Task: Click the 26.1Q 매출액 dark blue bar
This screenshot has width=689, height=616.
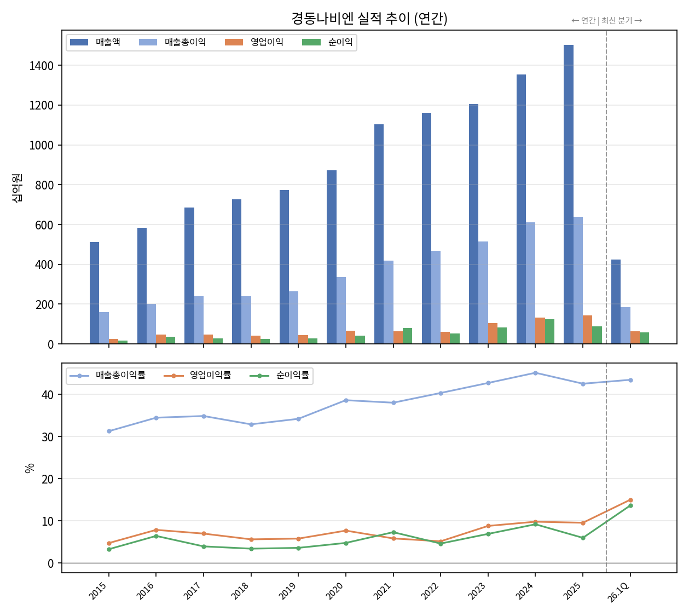Action: click(616, 302)
